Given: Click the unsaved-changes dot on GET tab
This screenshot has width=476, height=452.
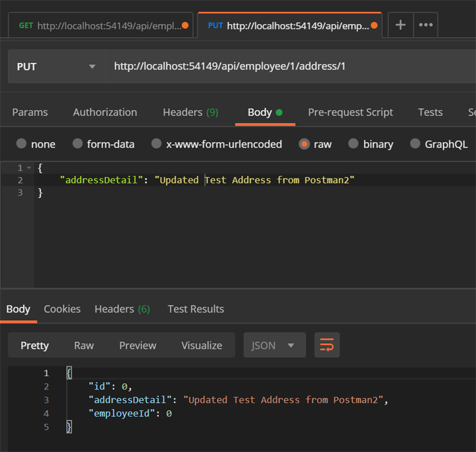Looking at the screenshot, I should [185, 25].
